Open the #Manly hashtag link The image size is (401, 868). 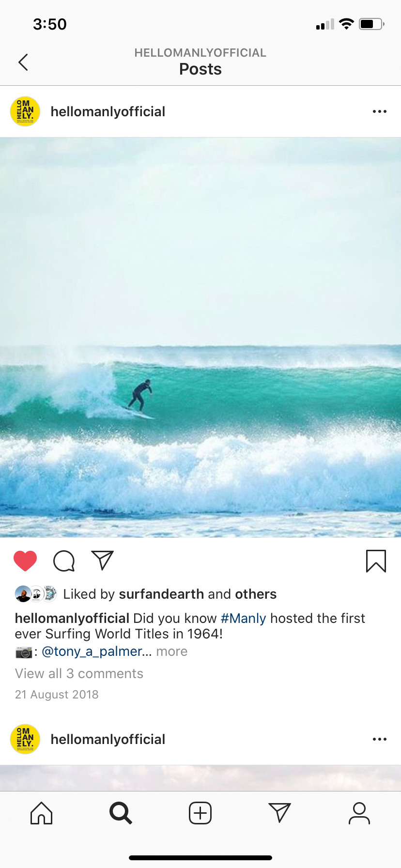click(x=244, y=619)
